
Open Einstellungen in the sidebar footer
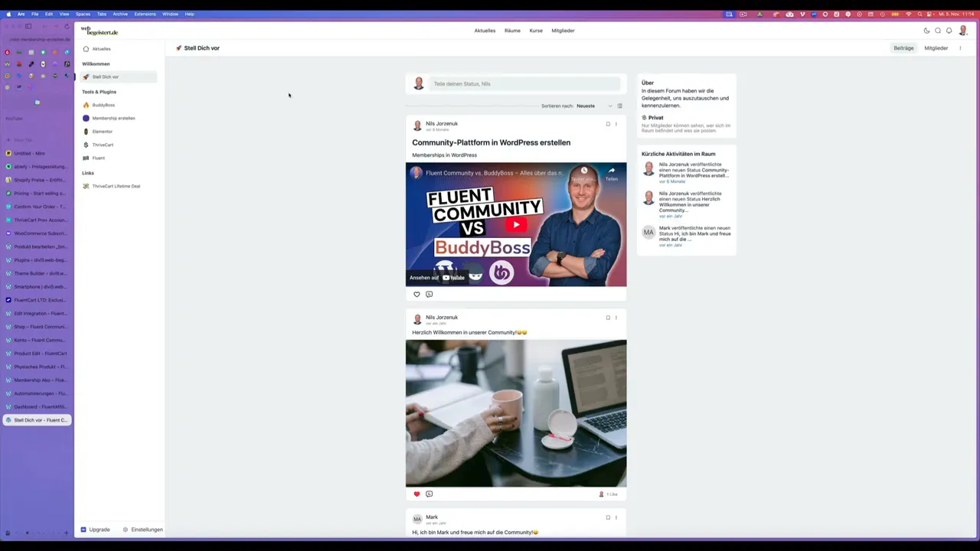click(143, 530)
